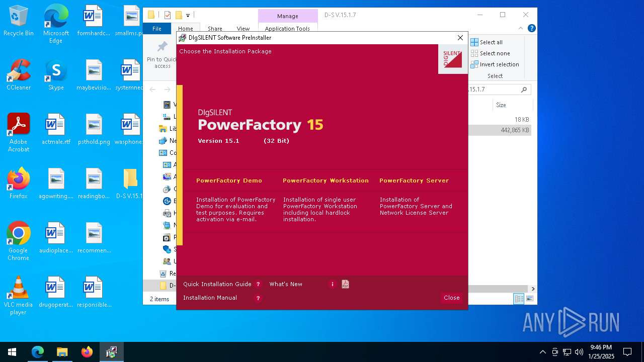Image resolution: width=644 pixels, height=362 pixels.
Task: Show hidden system tray icons chevron
Action: click(542, 352)
